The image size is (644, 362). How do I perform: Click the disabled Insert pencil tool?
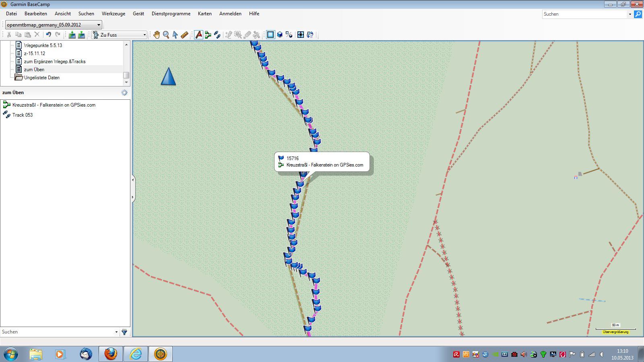(x=229, y=35)
